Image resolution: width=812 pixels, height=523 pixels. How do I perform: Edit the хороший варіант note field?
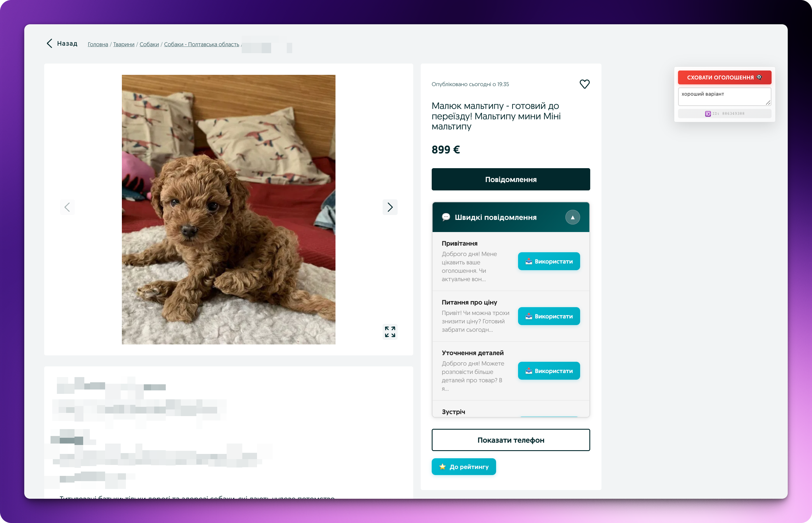725,97
